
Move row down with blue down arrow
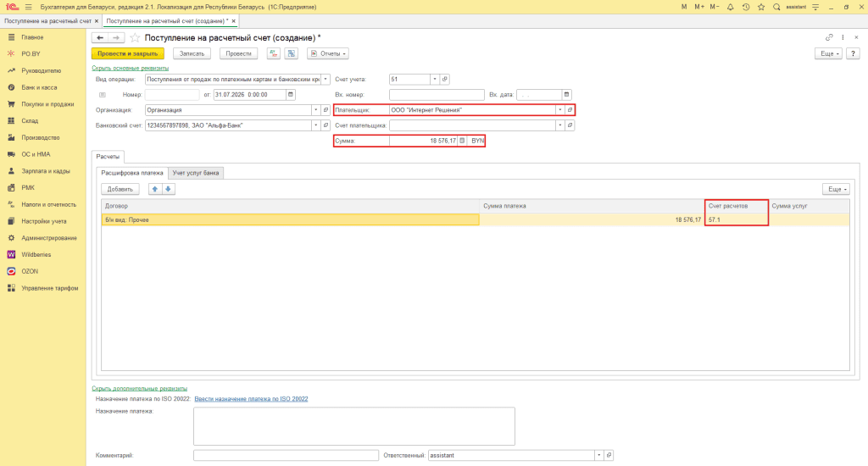click(x=169, y=189)
